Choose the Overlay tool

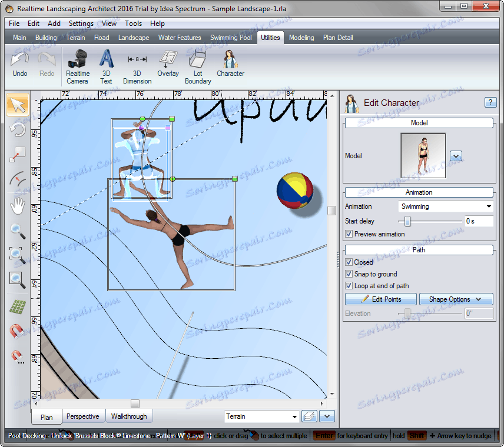tap(168, 64)
